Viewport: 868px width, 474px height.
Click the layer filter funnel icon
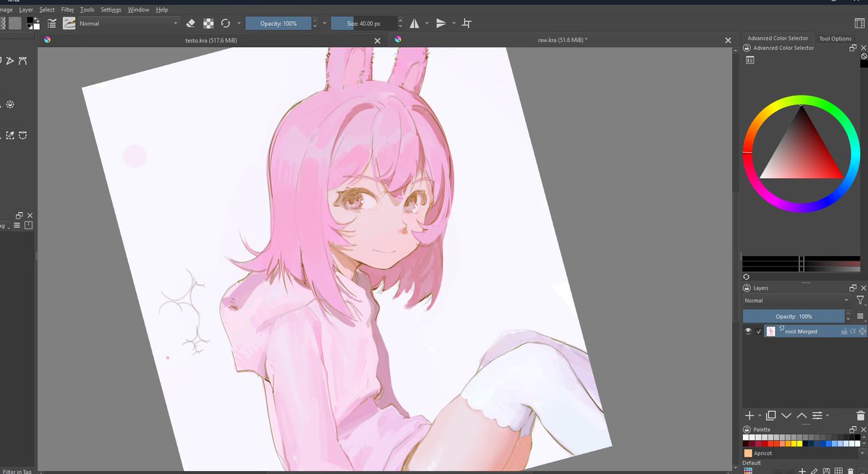[x=860, y=300]
